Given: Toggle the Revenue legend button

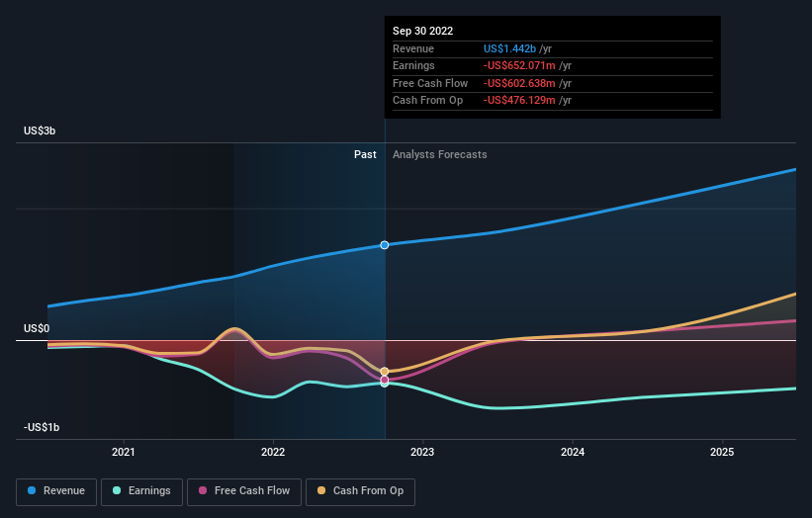Looking at the screenshot, I should [56, 491].
